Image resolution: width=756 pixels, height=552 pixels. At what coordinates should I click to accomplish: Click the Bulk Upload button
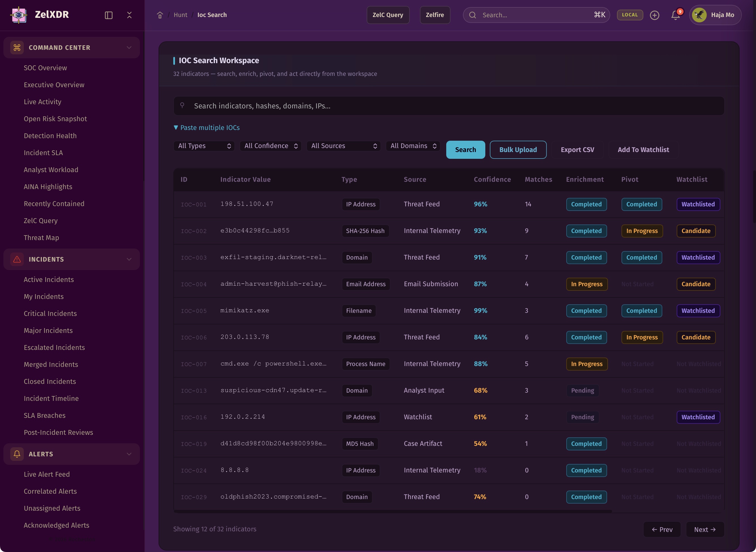518,150
